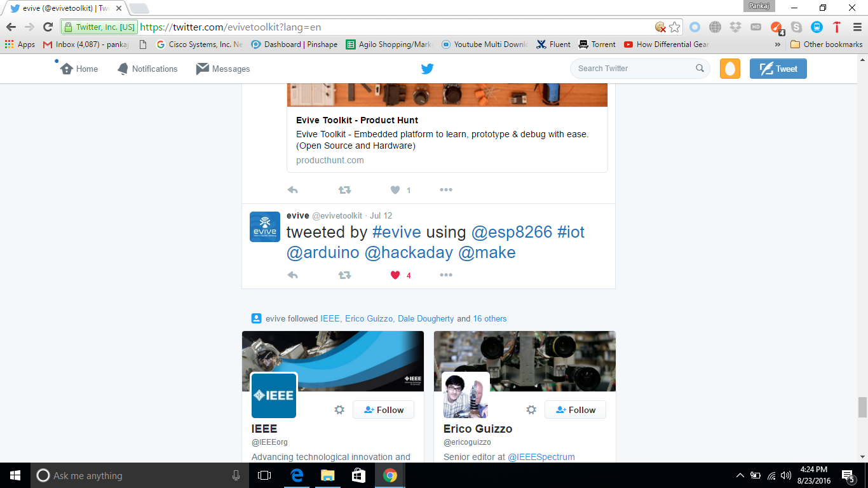Screen dimensions: 868x488
Task: Open the Chrome hamburger menu
Action: point(856,27)
